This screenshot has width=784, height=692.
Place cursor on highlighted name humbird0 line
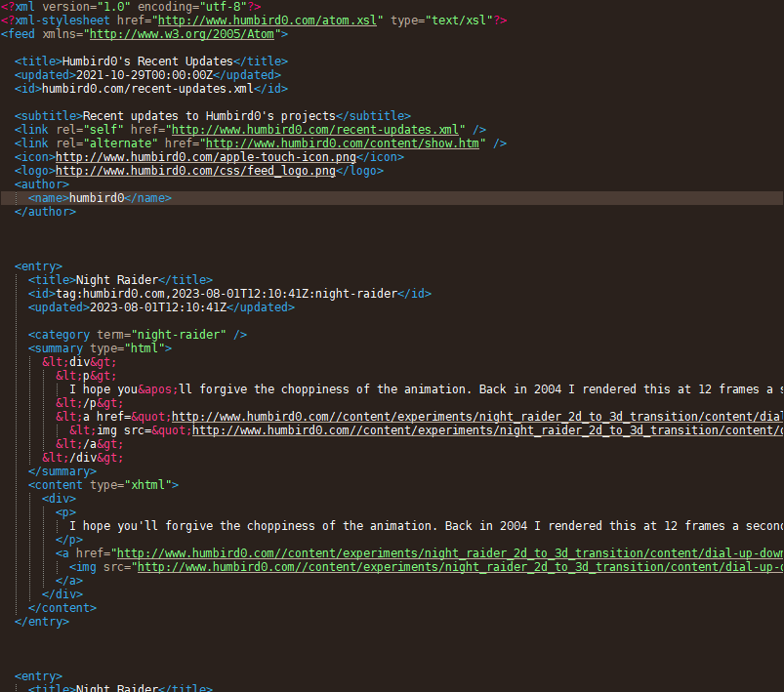coord(97,198)
